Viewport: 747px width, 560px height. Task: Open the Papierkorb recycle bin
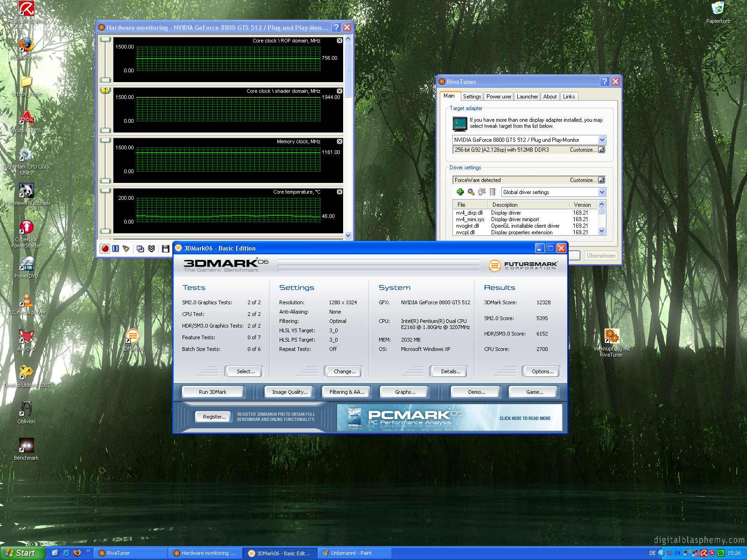(718, 12)
